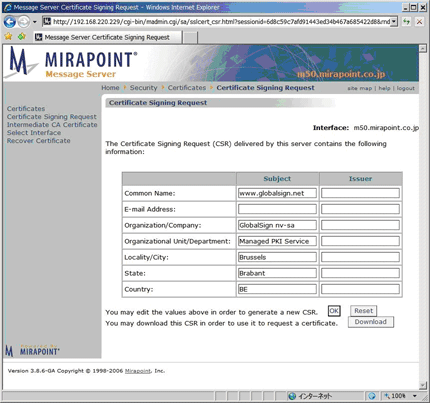This screenshot has width=430, height=403.
Task: Click the m50.mirapoint.co.jp banner hostname
Action: point(341,74)
